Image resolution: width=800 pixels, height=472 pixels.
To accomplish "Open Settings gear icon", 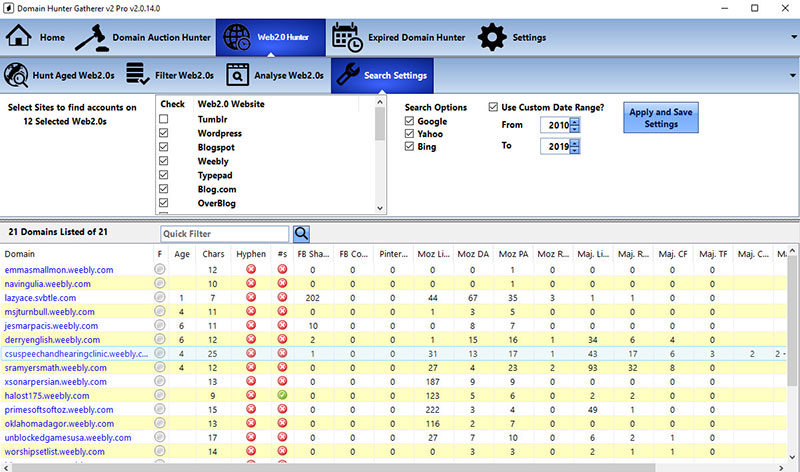I will 492,38.
